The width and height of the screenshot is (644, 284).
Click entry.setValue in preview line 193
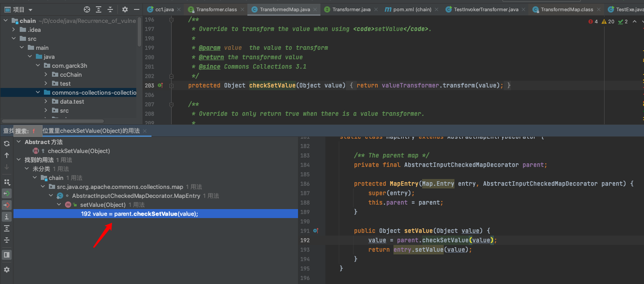419,249
